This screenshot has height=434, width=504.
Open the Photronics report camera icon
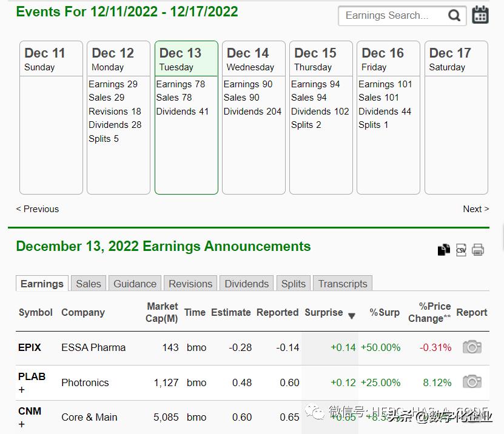click(x=472, y=382)
